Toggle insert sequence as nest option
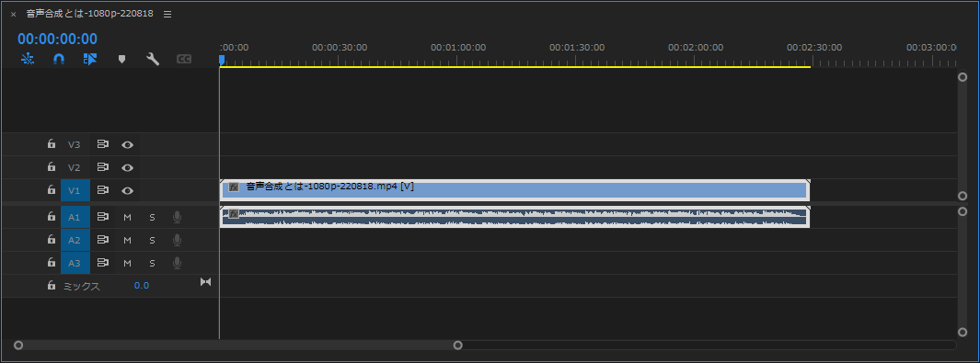980x363 pixels. 28,59
